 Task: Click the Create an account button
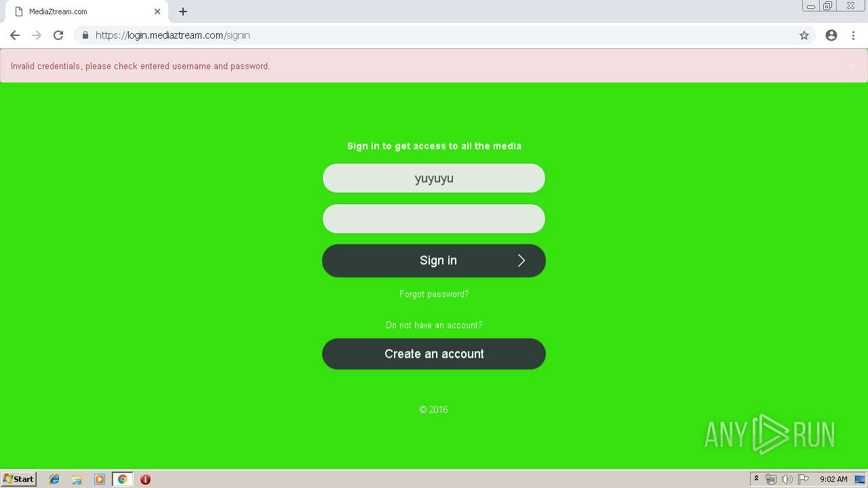point(434,354)
